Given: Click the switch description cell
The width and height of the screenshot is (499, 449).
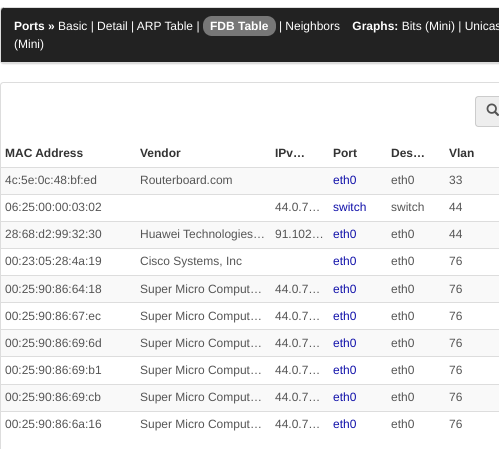Looking at the screenshot, I should (407, 207).
